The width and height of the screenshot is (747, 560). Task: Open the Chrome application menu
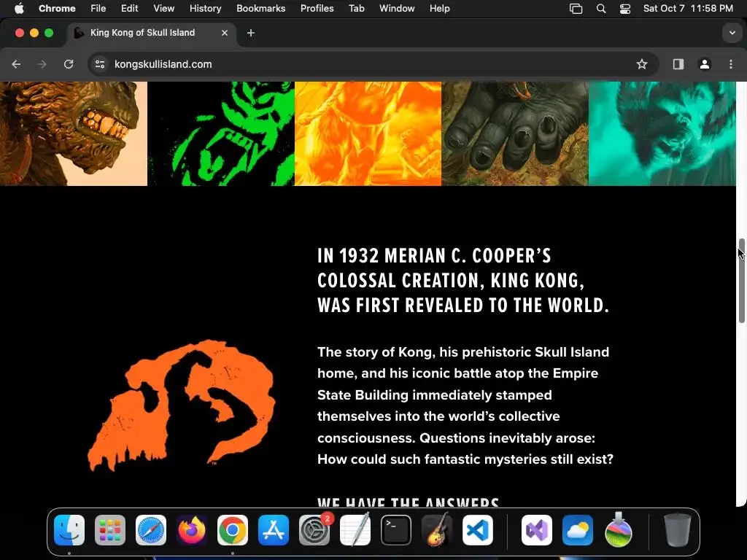[x=57, y=9]
